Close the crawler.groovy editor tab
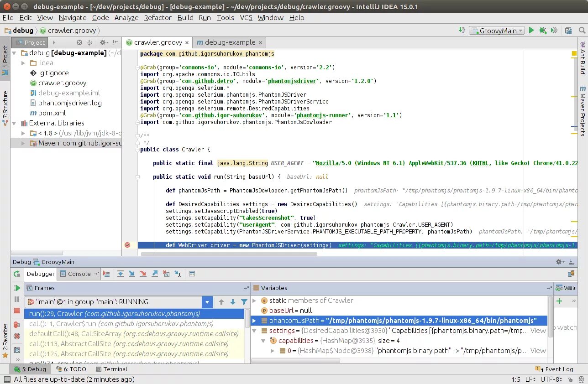 click(x=187, y=42)
